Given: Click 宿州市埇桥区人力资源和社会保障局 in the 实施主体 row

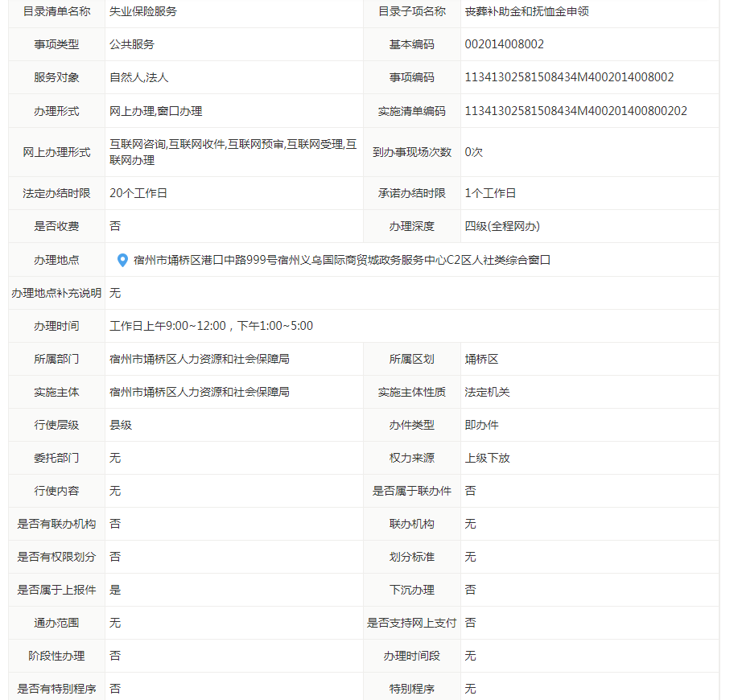Looking at the screenshot, I should coord(199,392).
